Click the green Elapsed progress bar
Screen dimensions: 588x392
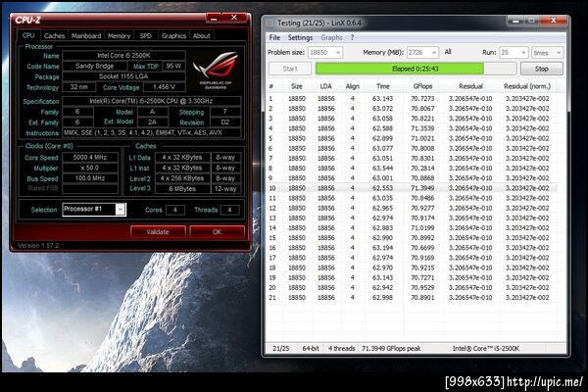coord(416,69)
